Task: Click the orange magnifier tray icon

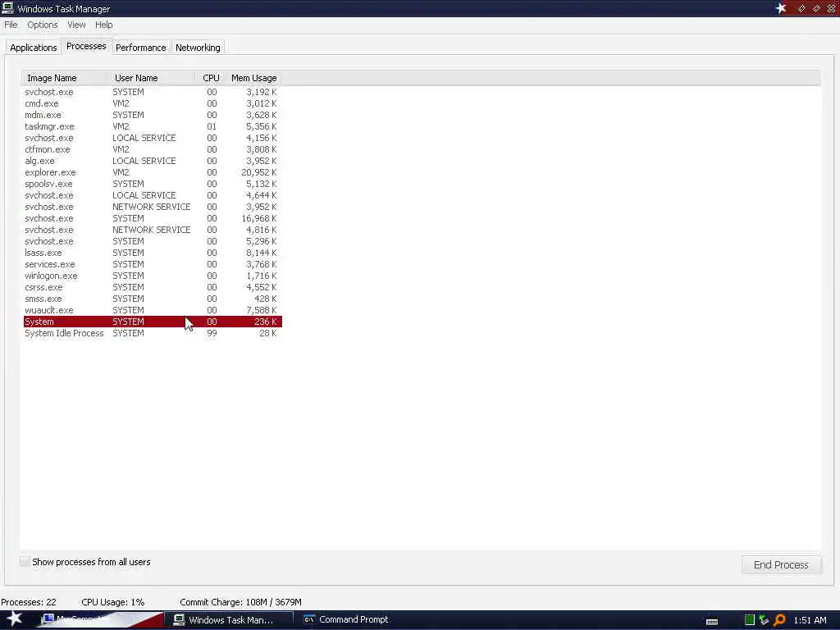Action: [x=779, y=620]
